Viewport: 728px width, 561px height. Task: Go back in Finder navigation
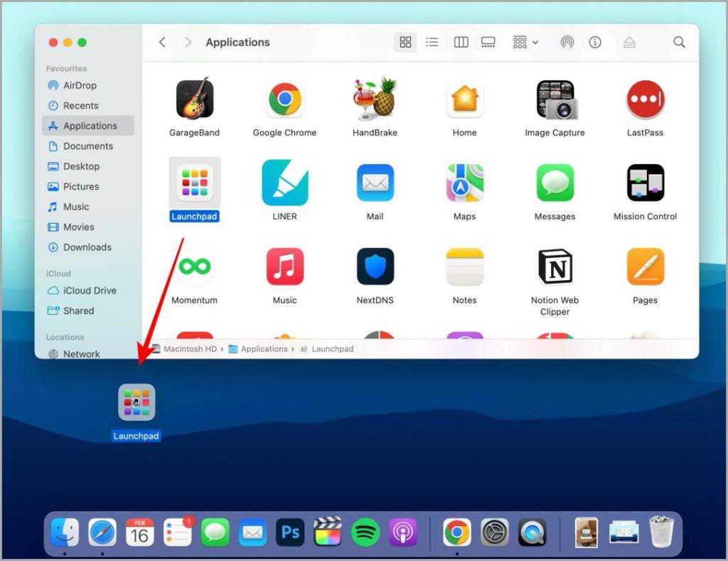coord(162,42)
